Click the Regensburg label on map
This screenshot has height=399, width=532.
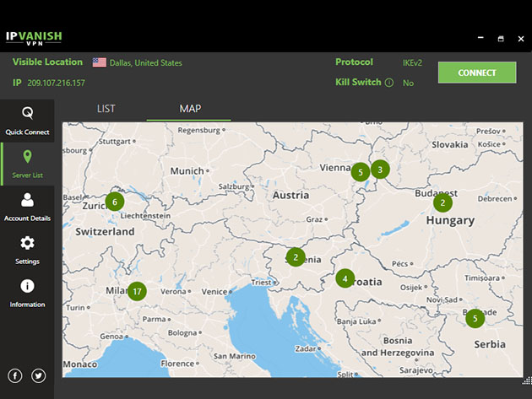click(x=198, y=130)
